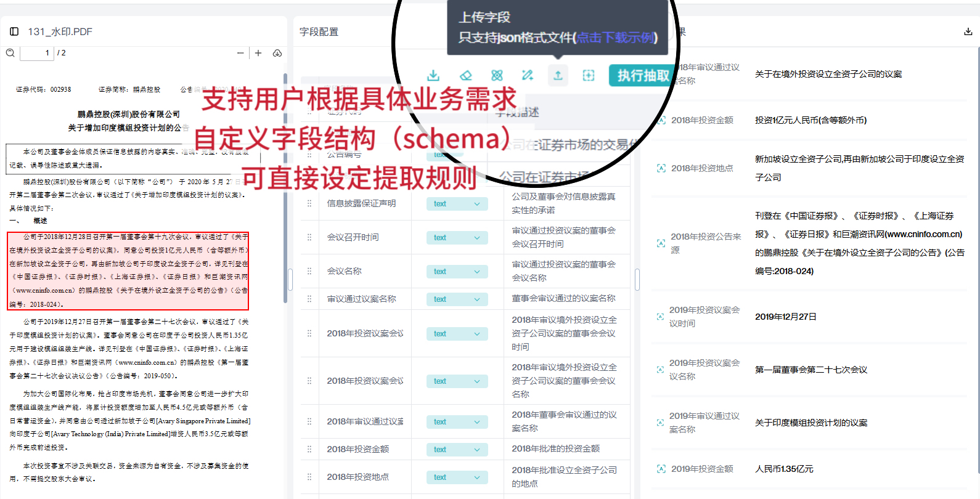980x499 pixels.
Task: Click result 关于在境外投资设立全资子公司的议案
Action: pyautogui.click(x=828, y=74)
